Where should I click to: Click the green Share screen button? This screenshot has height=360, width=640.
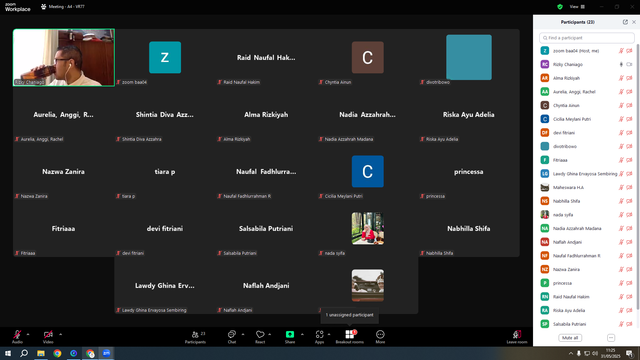tap(290, 337)
